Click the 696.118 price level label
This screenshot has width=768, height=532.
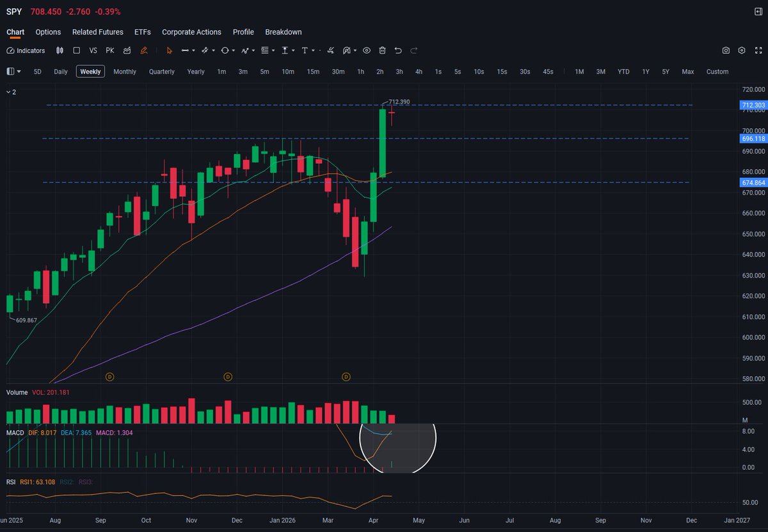753,138
